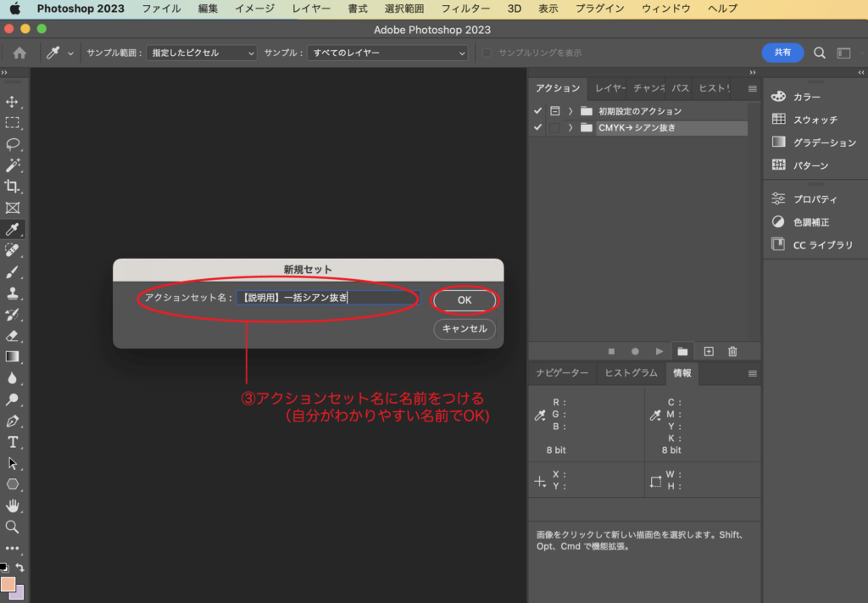Select the History Brush tool
Image resolution: width=868 pixels, height=603 pixels.
click(x=12, y=315)
